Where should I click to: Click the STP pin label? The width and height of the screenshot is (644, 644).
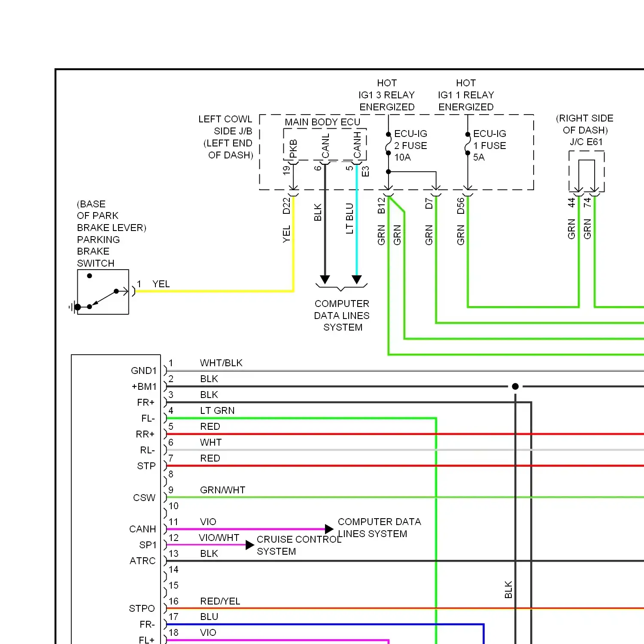(x=146, y=466)
